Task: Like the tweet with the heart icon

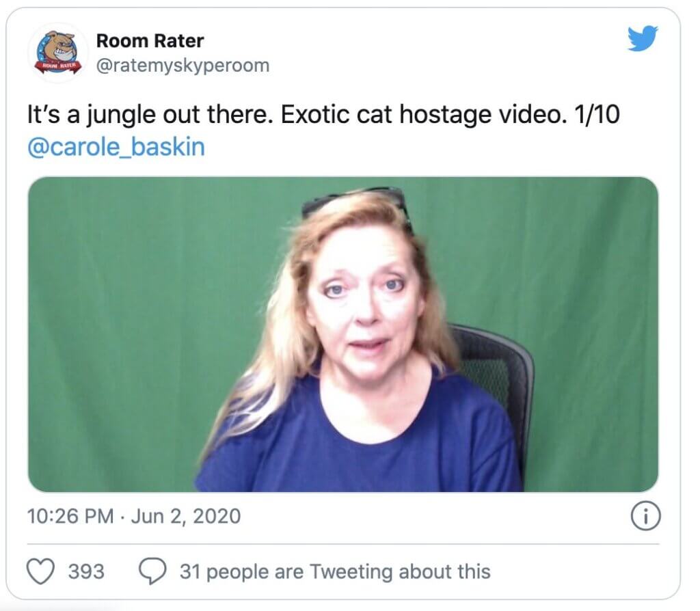Action: point(40,571)
